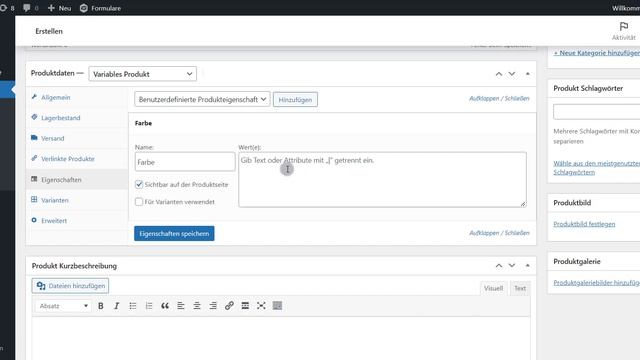
Task: Open the Versand product tab
Action: pyautogui.click(x=53, y=138)
